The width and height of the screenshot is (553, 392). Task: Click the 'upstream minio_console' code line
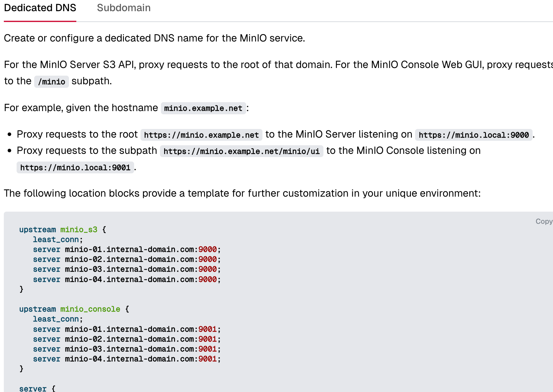point(74,309)
